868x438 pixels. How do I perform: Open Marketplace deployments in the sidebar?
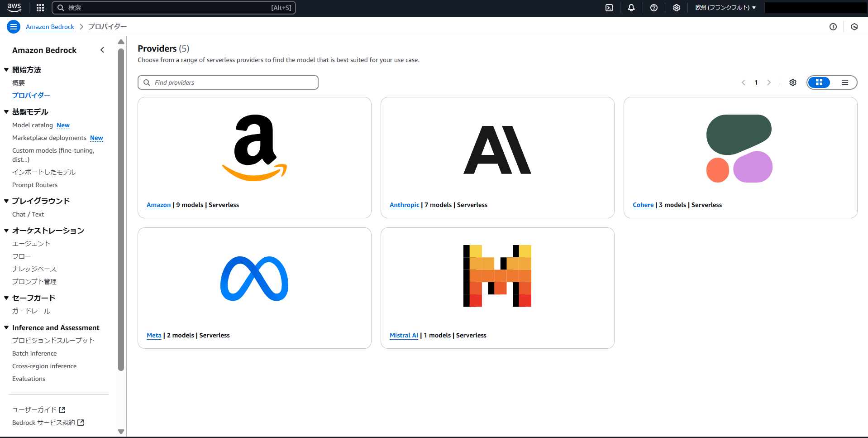click(49, 138)
